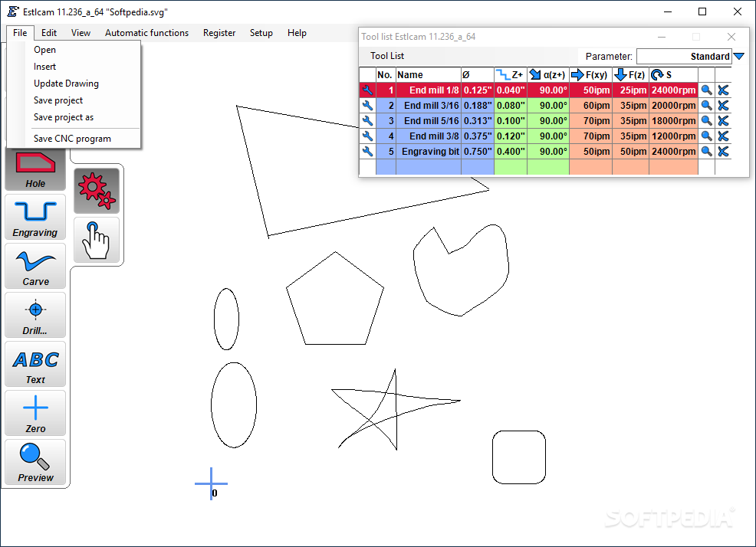Click the F(xy) cell 60ipm
This screenshot has width=756, height=547.
point(590,106)
